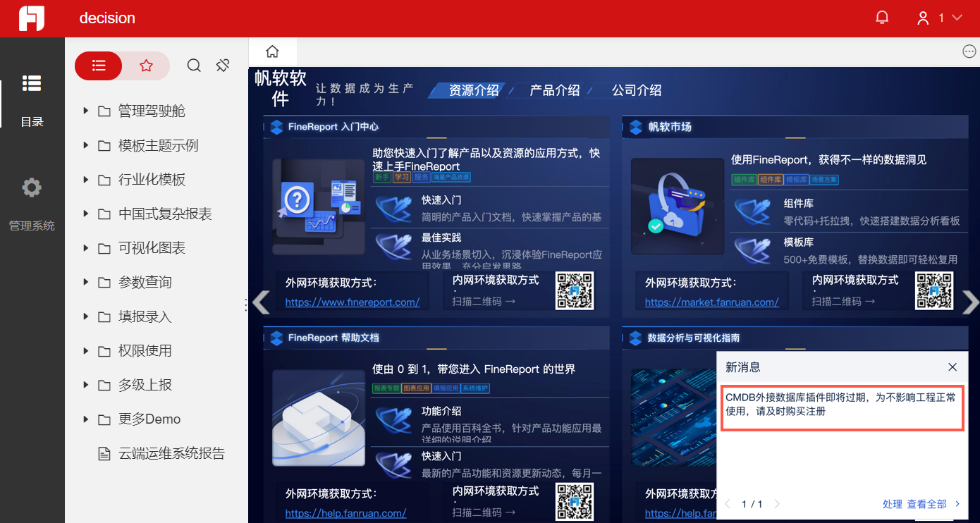Open the notification bell
The image size is (980, 523).
tap(882, 18)
